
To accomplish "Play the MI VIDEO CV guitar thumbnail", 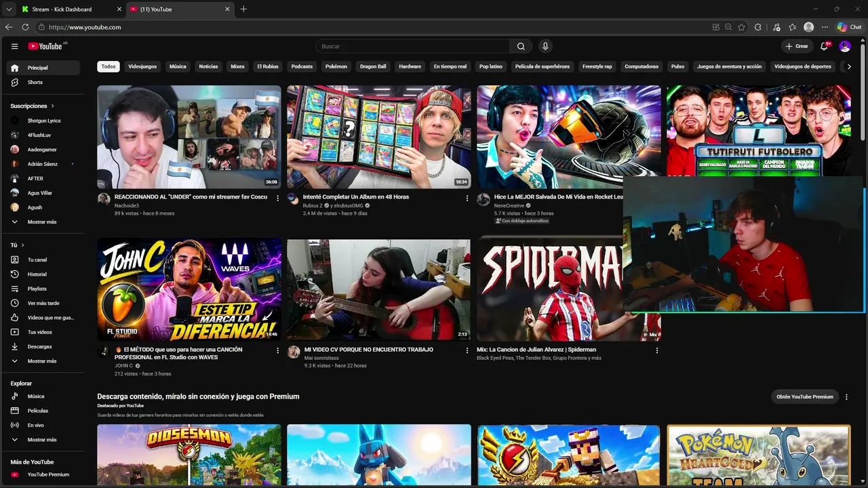I will click(x=378, y=289).
